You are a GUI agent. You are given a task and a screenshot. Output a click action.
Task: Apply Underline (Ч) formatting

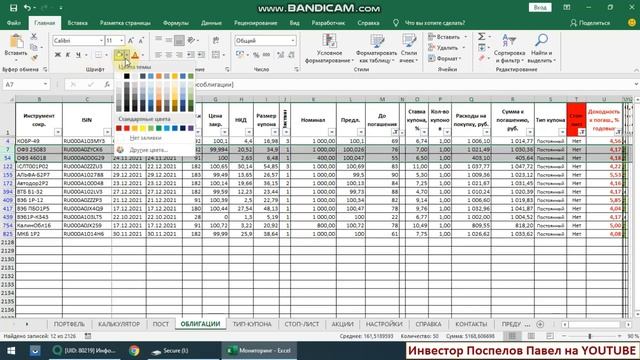coord(78,55)
